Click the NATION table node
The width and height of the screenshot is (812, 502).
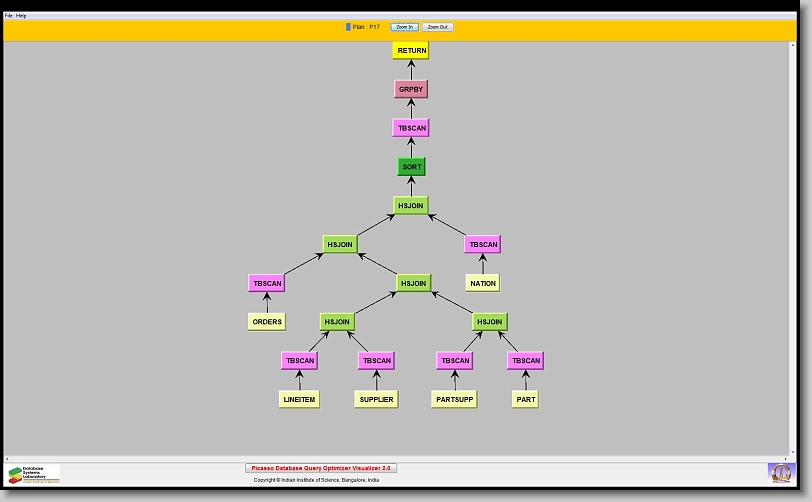pyautogui.click(x=483, y=283)
